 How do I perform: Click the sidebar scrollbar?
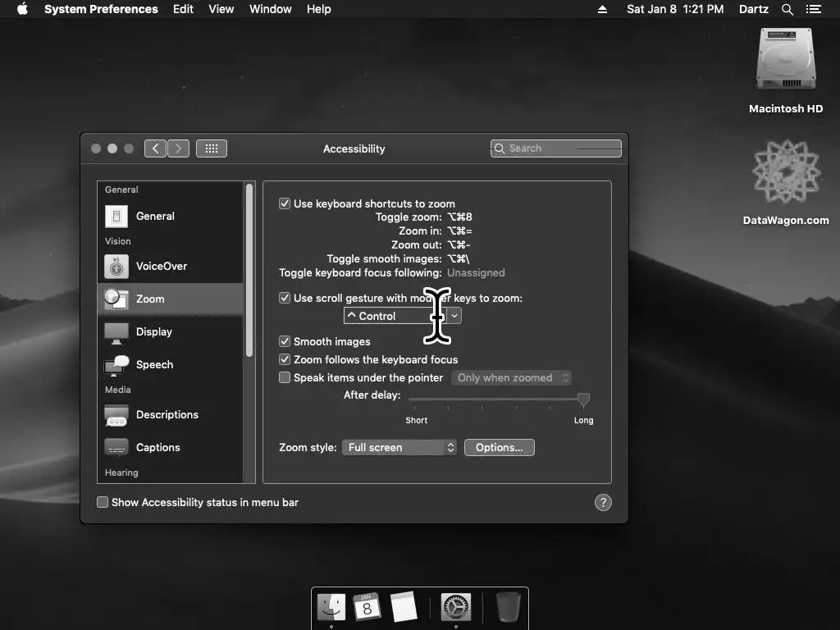[x=249, y=270]
